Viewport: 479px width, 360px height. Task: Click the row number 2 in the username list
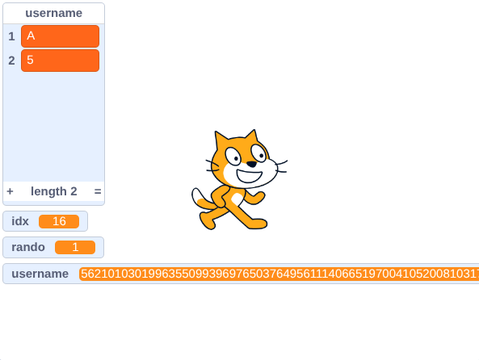[x=12, y=60]
